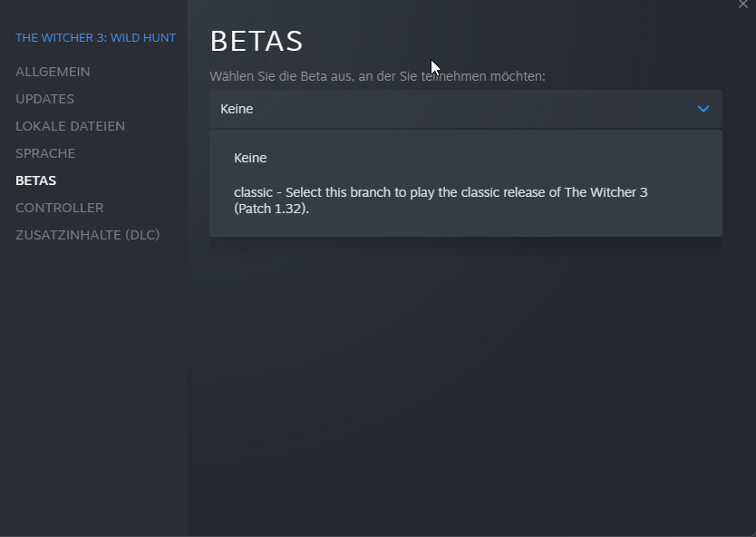Open the ALLGEMEIN settings section
The height and width of the screenshot is (537, 756).
pos(53,72)
